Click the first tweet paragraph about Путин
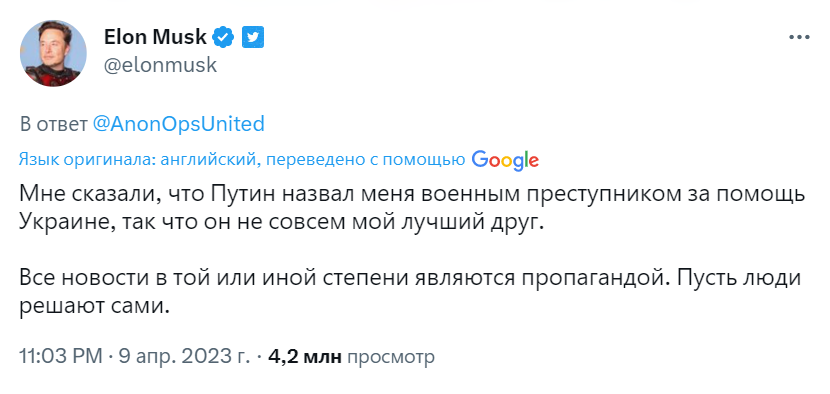Screen dimensions: 830x394 click(412, 208)
